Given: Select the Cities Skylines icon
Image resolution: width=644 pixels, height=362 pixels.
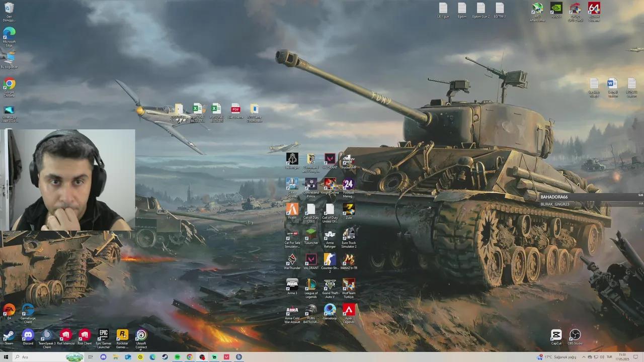Looking at the screenshot, I should [292, 188].
